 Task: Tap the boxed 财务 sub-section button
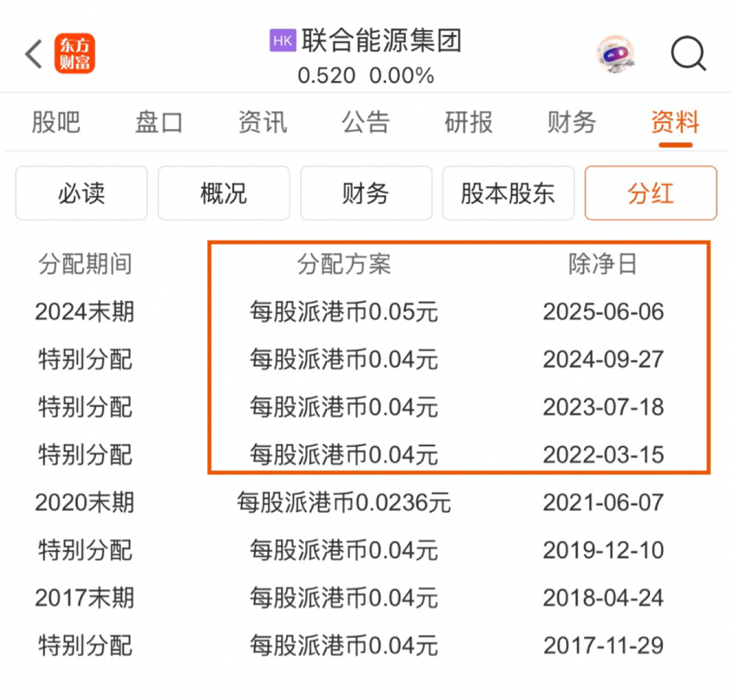click(366, 193)
